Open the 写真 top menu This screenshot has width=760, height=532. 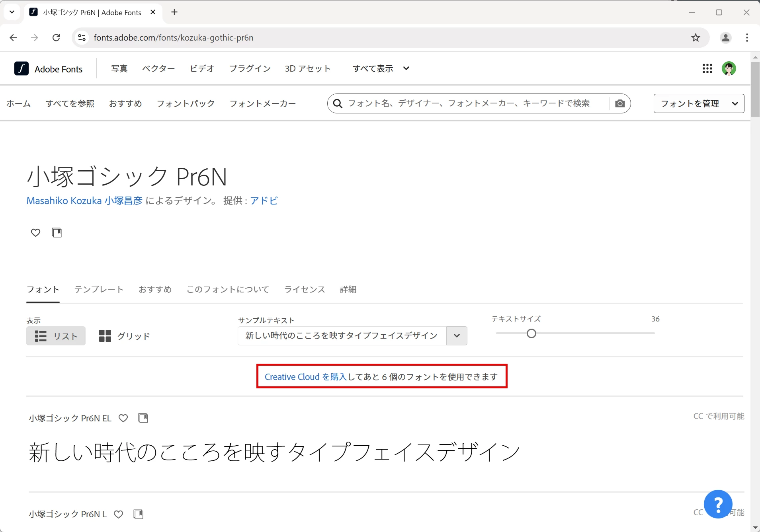(x=119, y=68)
